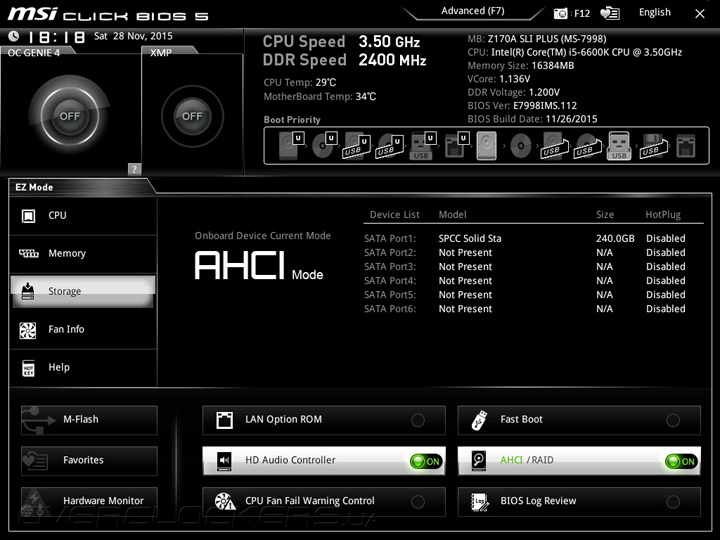Viewport: 720px width, 540px height.
Task: Click the HotPlug column header
Action: [x=663, y=215]
